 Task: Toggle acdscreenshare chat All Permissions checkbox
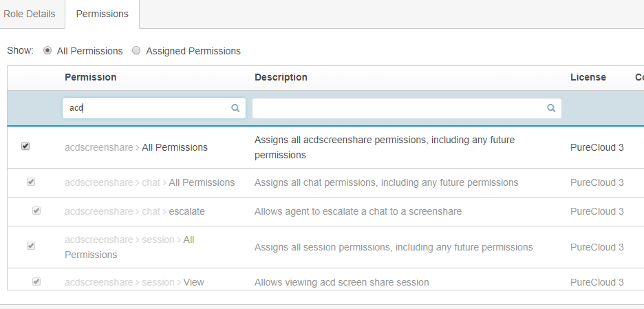click(x=31, y=182)
